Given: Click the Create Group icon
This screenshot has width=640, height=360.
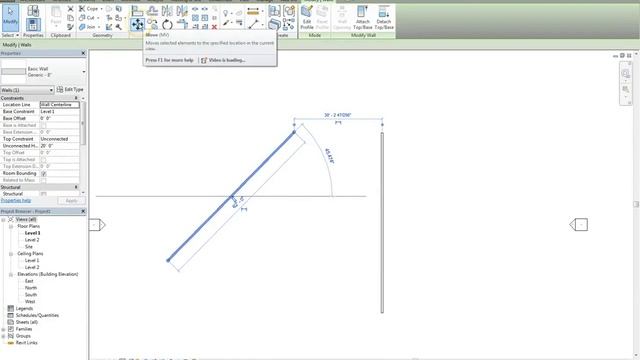Looking at the screenshot, I should [289, 11].
